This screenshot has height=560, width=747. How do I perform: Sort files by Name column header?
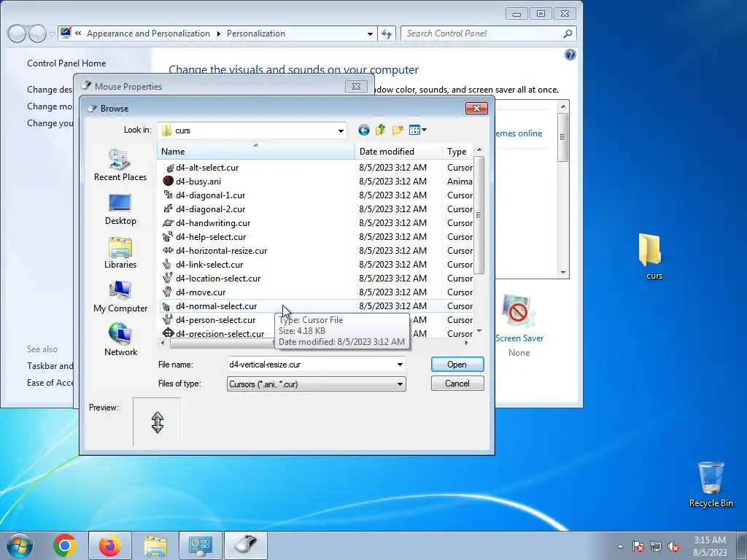(x=256, y=152)
